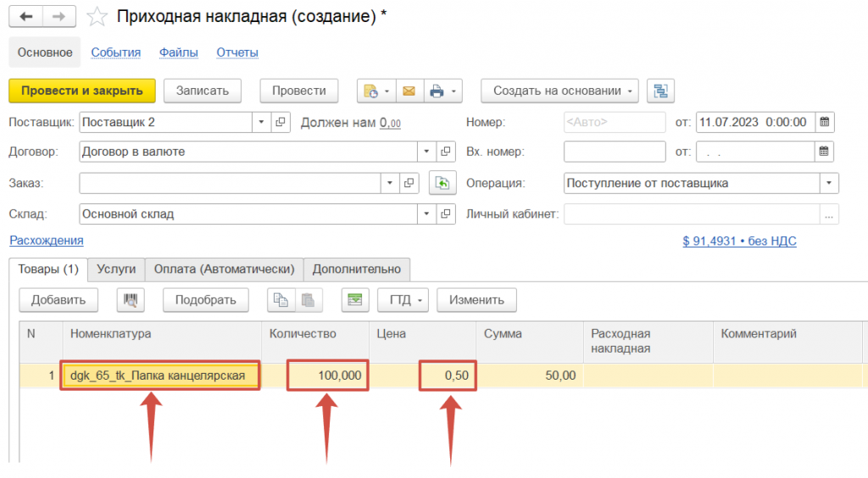Select the Цена cell with 0,50
The image size is (868, 478).
tap(448, 375)
